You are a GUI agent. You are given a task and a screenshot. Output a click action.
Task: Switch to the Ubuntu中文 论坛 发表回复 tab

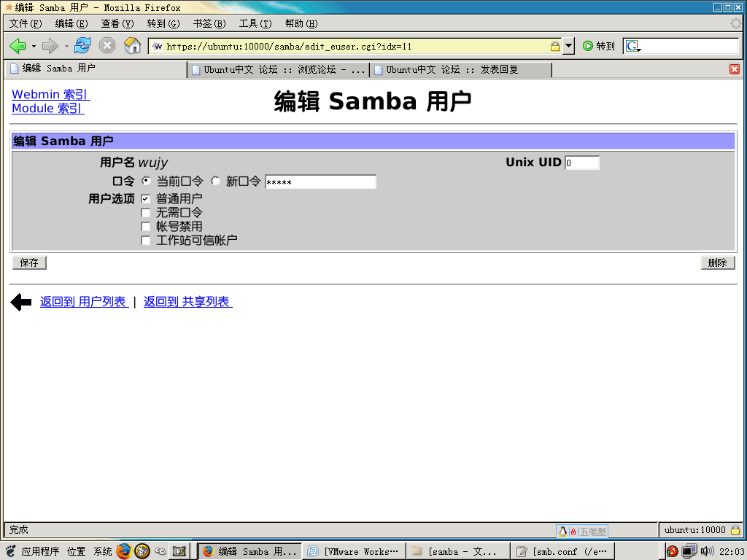pyautogui.click(x=461, y=70)
